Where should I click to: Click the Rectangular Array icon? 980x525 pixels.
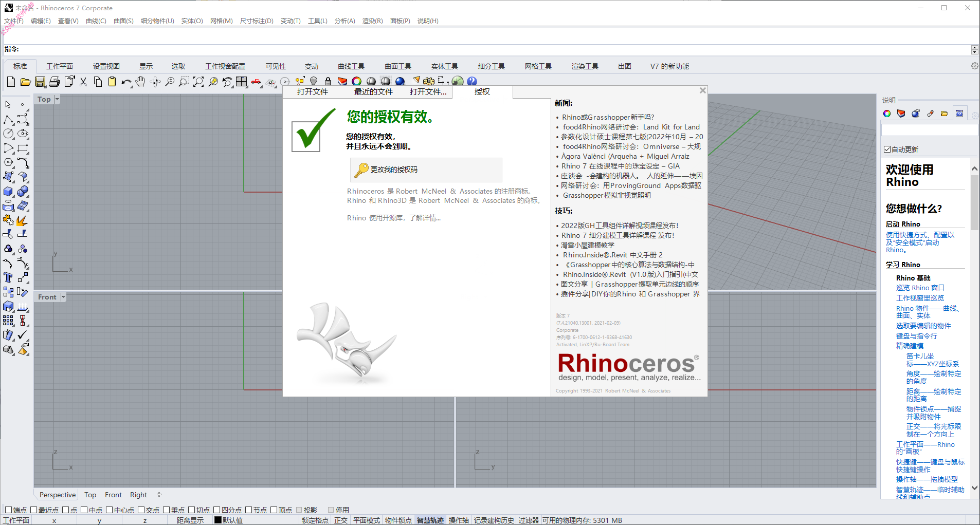pyautogui.click(x=8, y=321)
